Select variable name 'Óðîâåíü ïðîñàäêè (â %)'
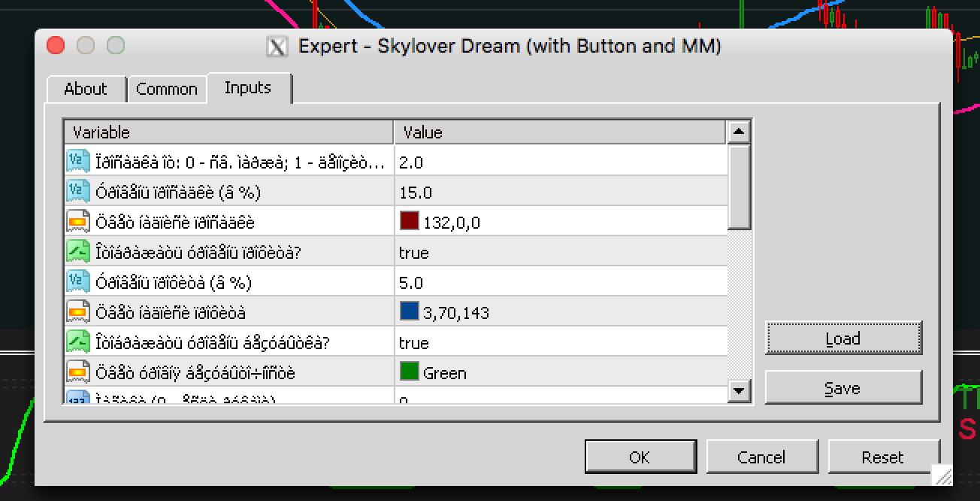The width and height of the screenshot is (980, 501). click(178, 193)
